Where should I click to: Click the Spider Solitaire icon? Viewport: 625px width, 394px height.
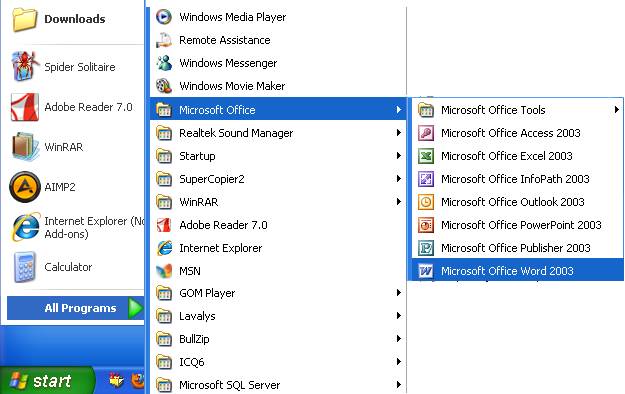tap(25, 66)
